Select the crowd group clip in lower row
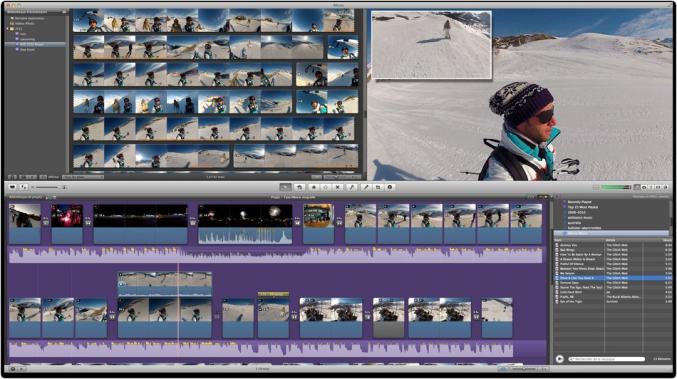 [x=331, y=317]
